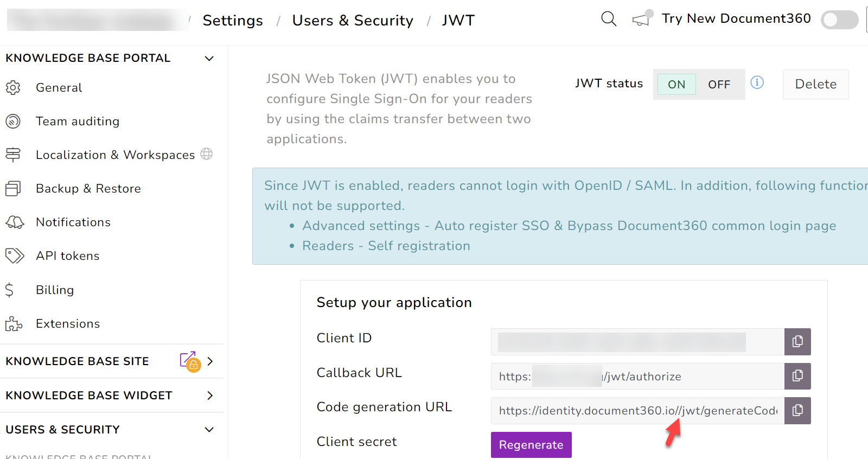Copy the Code generation URL
The width and height of the screenshot is (868, 459).
[x=797, y=410]
